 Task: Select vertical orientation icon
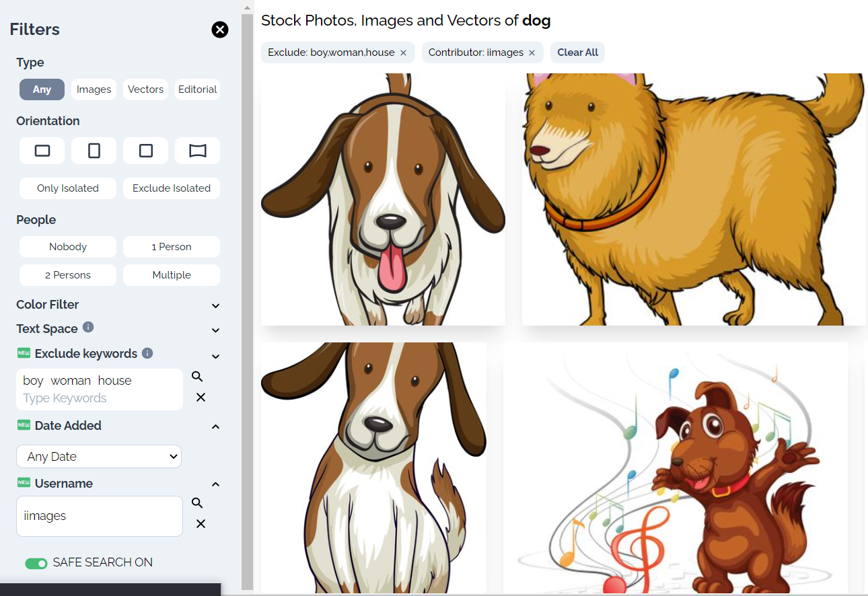click(94, 151)
